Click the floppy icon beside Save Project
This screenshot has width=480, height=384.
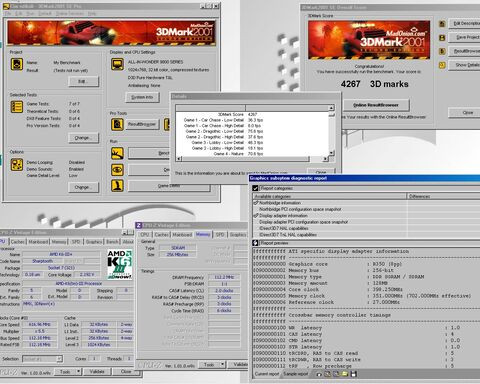[442, 38]
